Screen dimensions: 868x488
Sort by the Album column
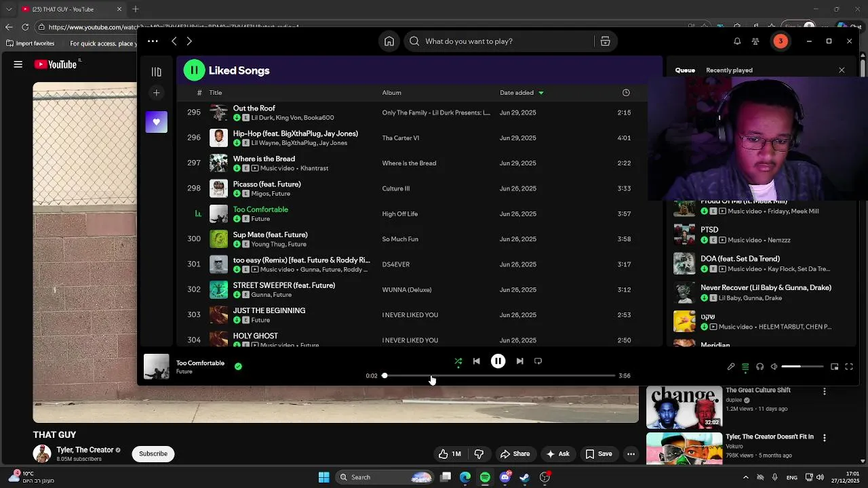tap(392, 93)
